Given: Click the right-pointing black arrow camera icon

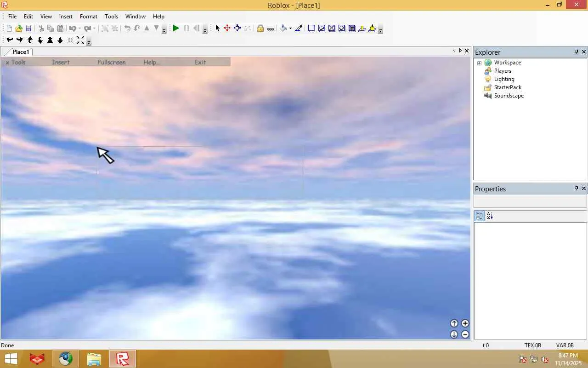Looking at the screenshot, I should pos(20,40).
